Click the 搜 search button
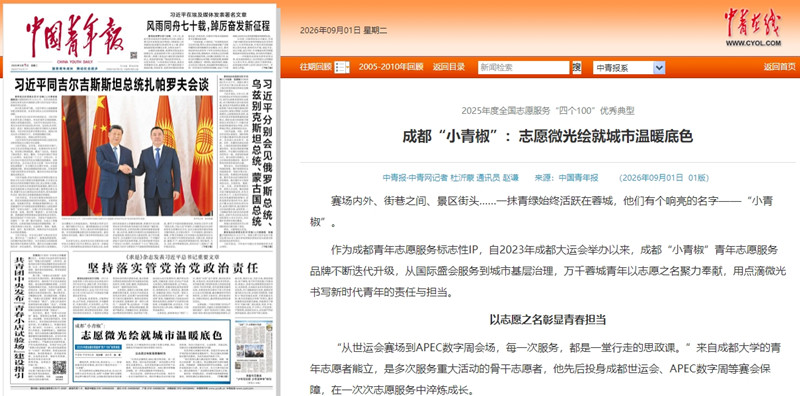 (x=577, y=67)
